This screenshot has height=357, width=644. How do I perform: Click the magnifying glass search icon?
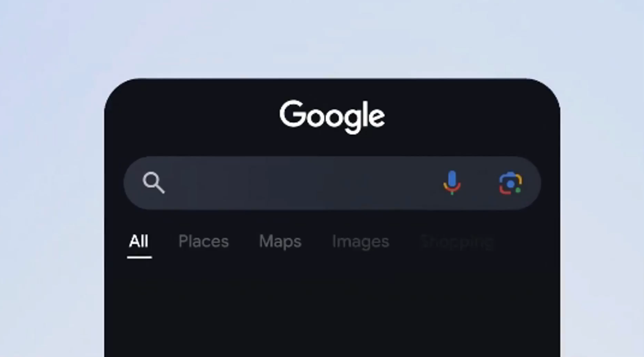(x=154, y=183)
